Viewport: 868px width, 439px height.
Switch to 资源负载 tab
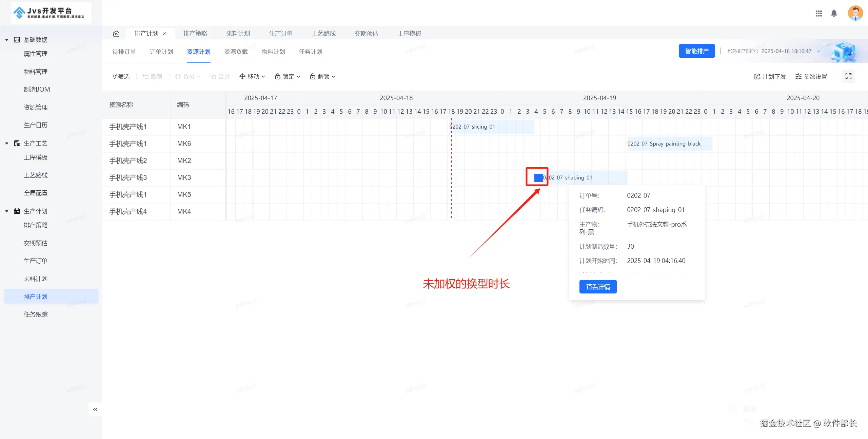(236, 52)
